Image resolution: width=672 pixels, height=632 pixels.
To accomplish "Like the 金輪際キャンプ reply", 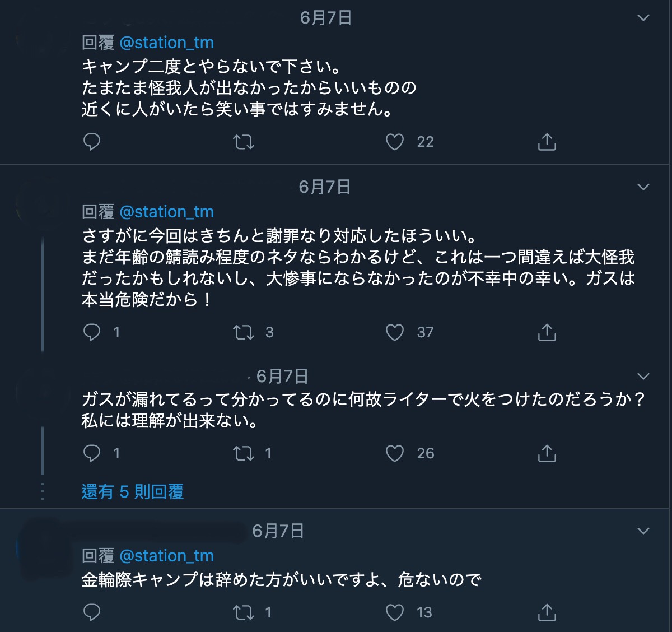I will [x=394, y=612].
